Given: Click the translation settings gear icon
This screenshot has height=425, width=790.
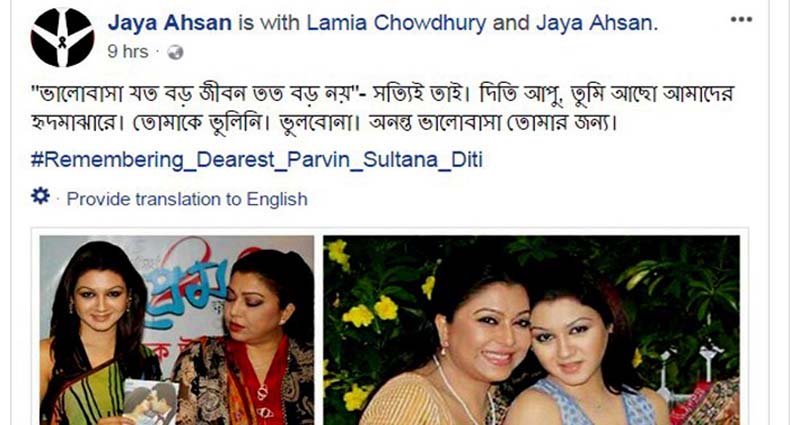Looking at the screenshot, I should [40, 196].
